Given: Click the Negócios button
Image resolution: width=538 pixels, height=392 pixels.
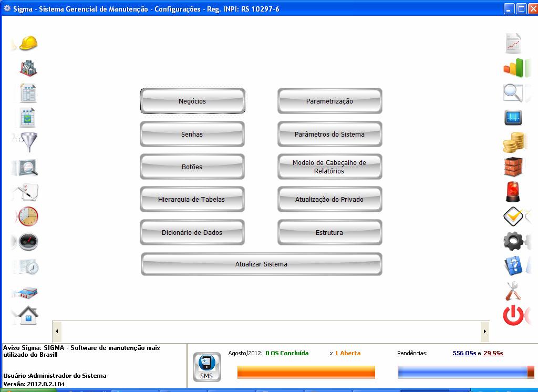Looking at the screenshot, I should pos(192,101).
